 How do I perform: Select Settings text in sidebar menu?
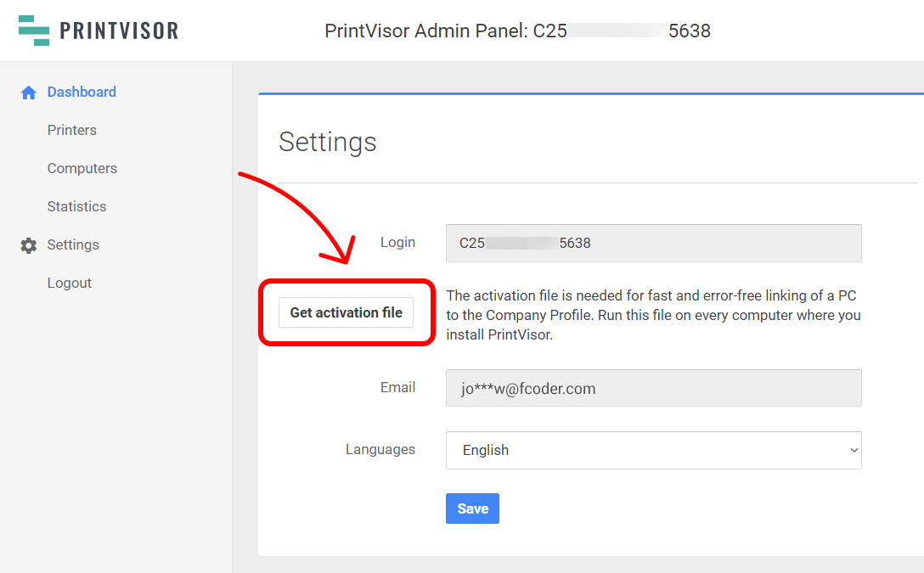(x=73, y=244)
